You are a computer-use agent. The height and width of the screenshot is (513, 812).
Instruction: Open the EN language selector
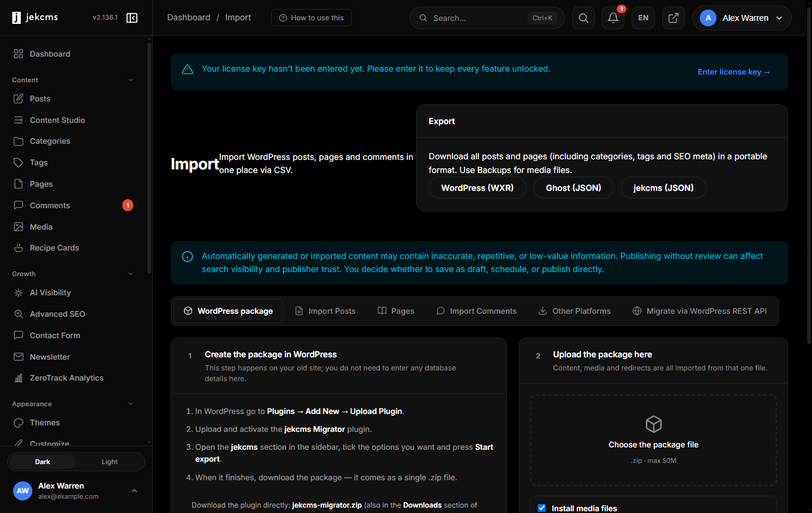coord(643,18)
